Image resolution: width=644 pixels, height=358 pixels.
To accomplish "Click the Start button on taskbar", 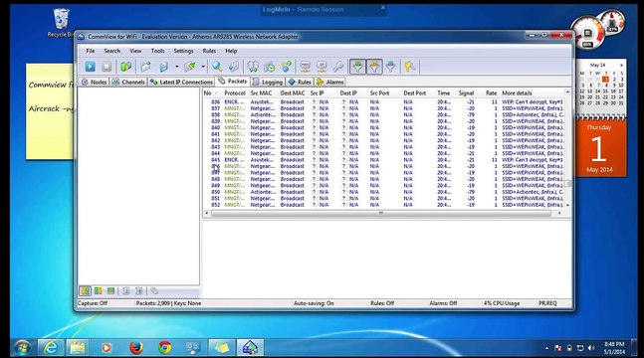I will click(22, 348).
